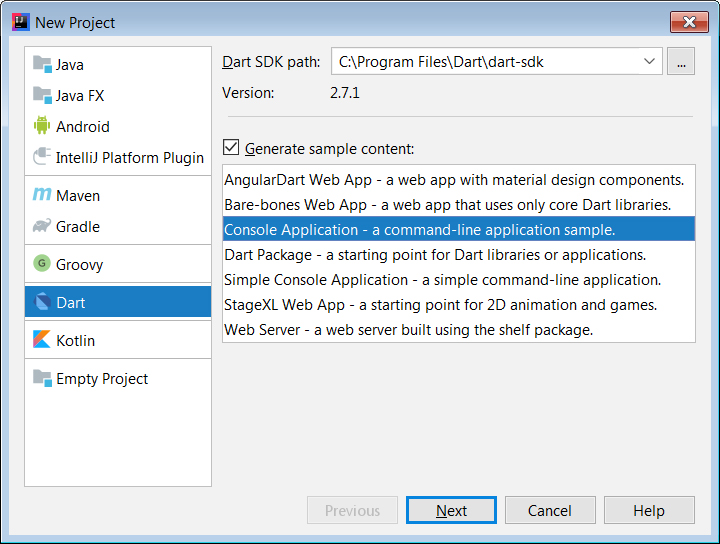Click the Next button
This screenshot has height=544, width=720.
tap(451, 510)
